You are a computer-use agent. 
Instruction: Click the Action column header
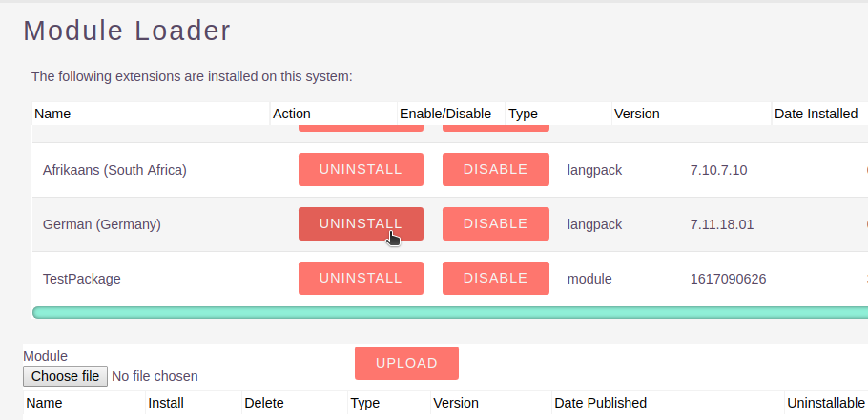(292, 114)
